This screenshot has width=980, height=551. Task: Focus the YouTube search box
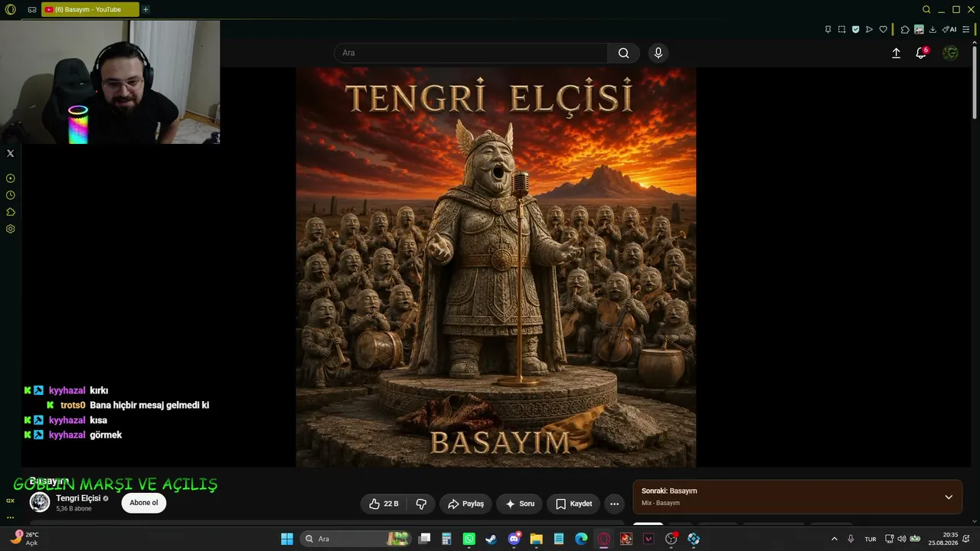point(471,53)
